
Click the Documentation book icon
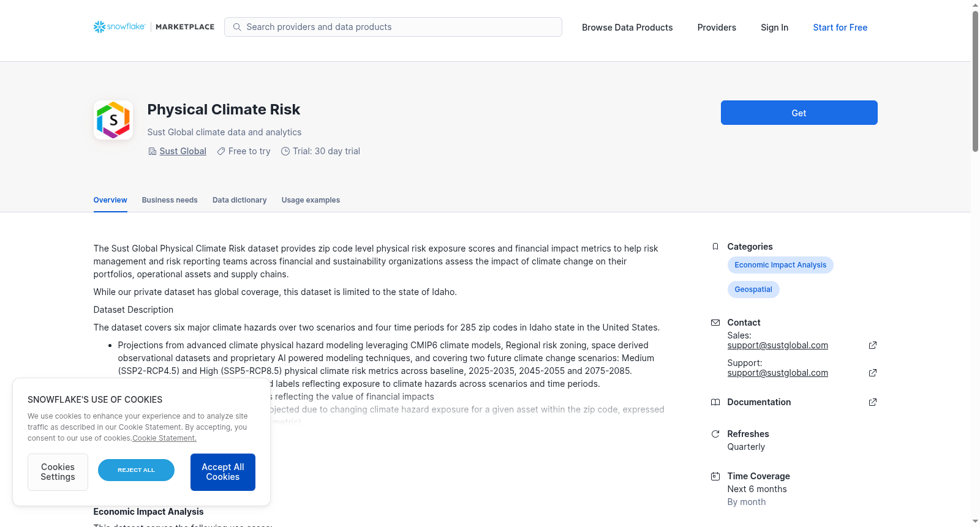pyautogui.click(x=715, y=402)
